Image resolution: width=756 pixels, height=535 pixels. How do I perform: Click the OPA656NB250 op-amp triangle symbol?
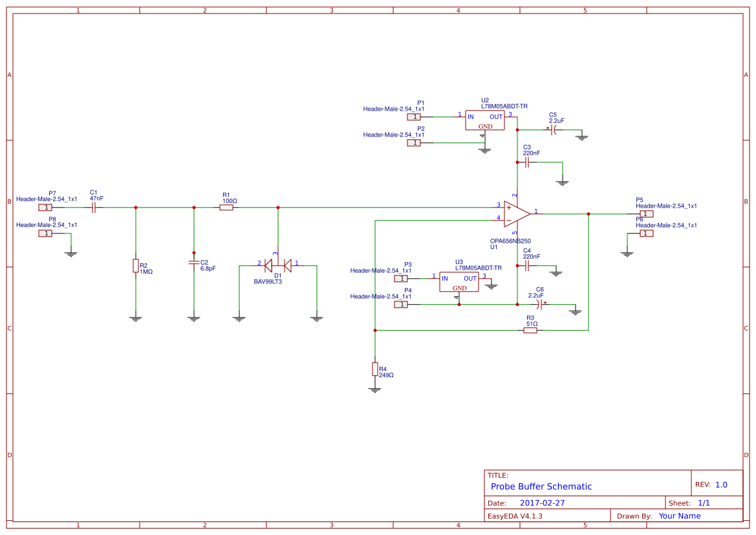tap(514, 212)
